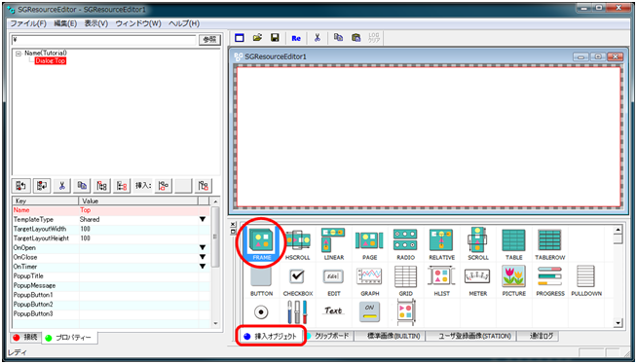The height and width of the screenshot is (364, 637).
Task: Switch to the 標準画像(BUILTIN) tab
Action: (x=393, y=336)
